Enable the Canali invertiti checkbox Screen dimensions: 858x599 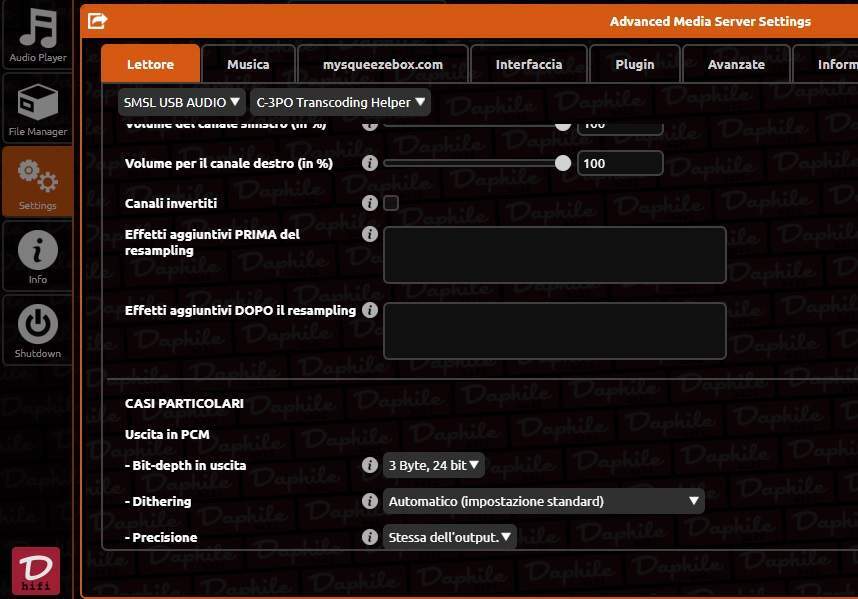pyautogui.click(x=391, y=203)
